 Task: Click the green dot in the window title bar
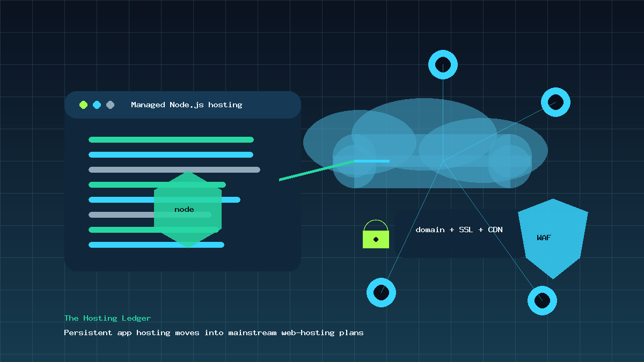click(83, 105)
